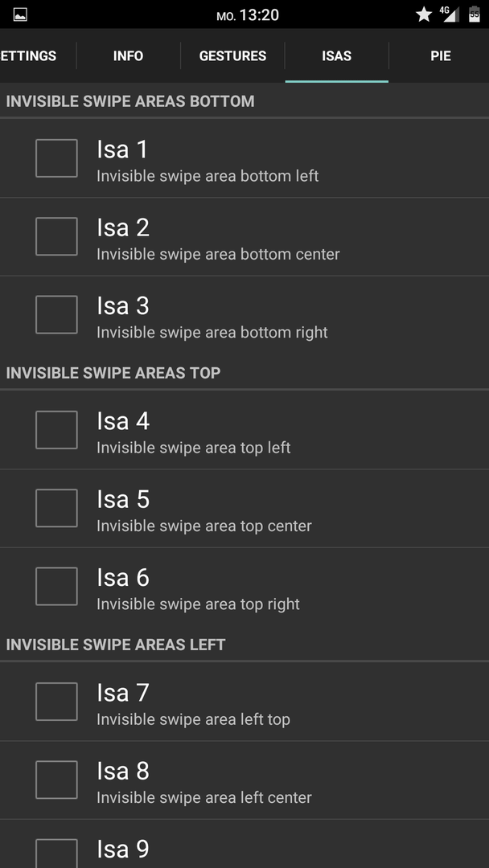This screenshot has height=868, width=489.
Task: Toggle the Isa 3 checkbox
Action: pos(56,314)
